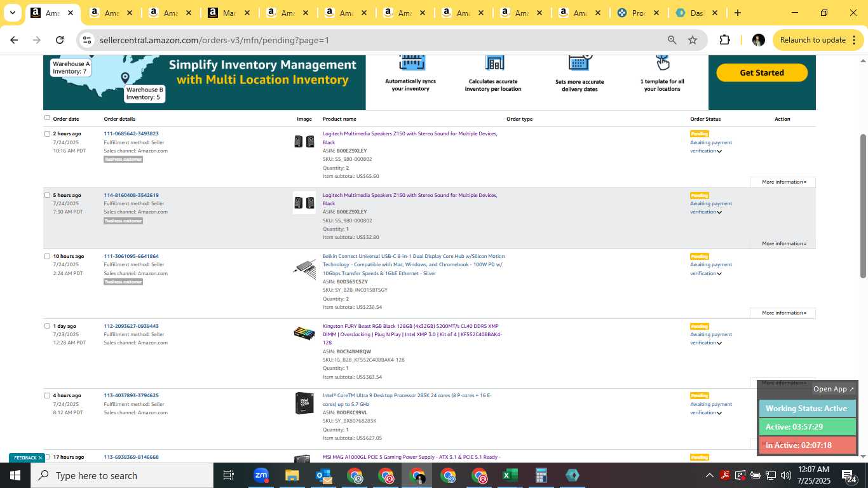Open Calculator from the taskbar
The image size is (868, 488).
541,475
